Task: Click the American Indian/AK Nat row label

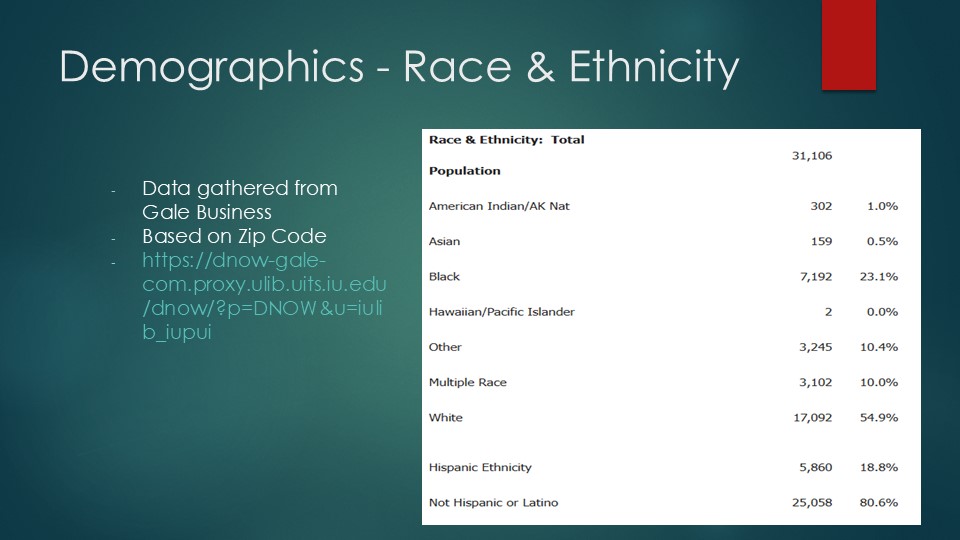Action: click(499, 206)
